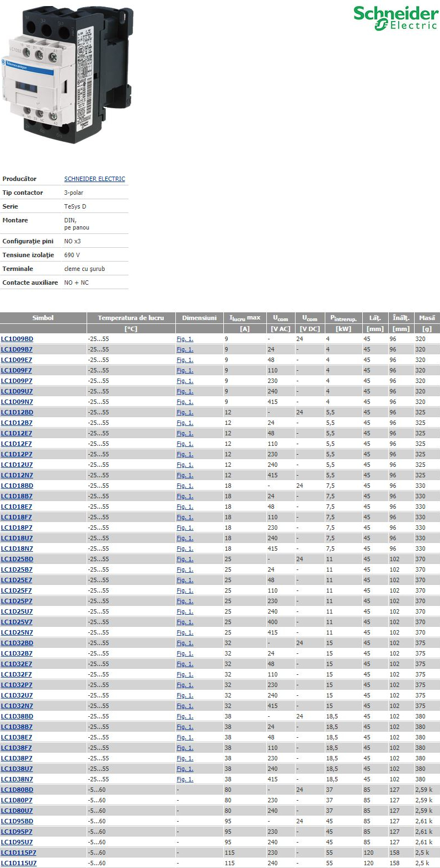Open product link LC1D18F7
The width and height of the screenshot is (440, 868).
(17, 517)
